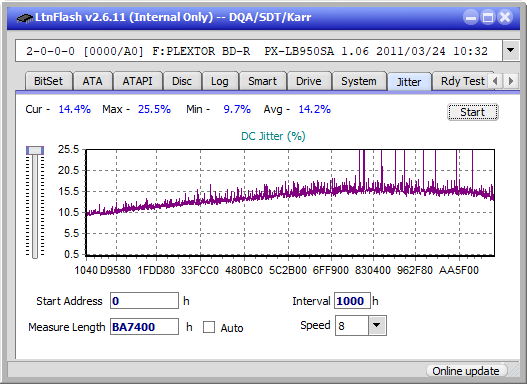
Task: Click the LtnFlash chip icon in title bar
Action: 24,17
